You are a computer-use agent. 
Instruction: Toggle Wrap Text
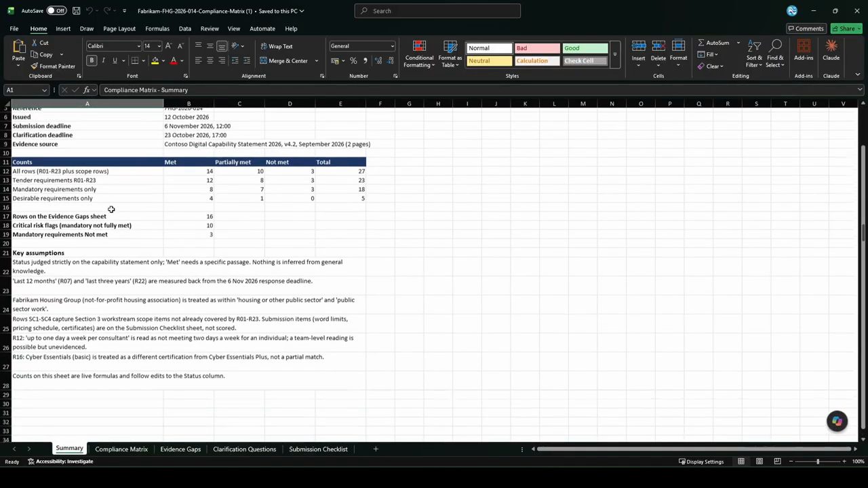277,46
